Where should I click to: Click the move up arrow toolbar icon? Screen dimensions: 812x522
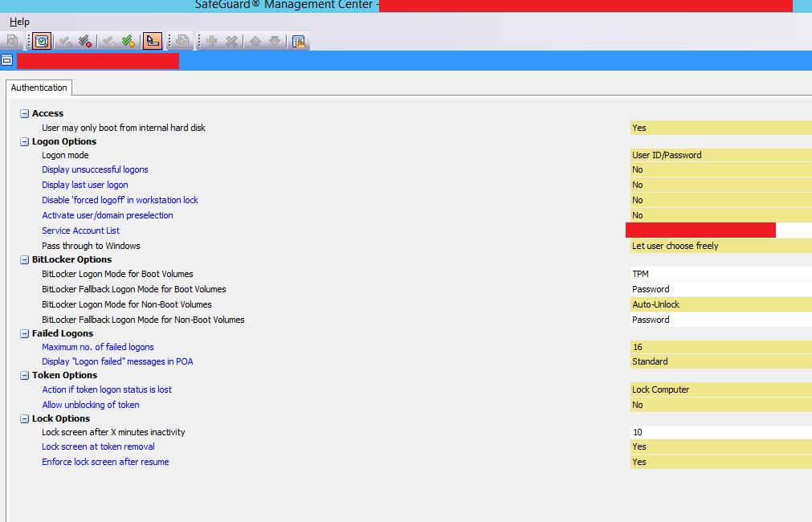coord(255,41)
